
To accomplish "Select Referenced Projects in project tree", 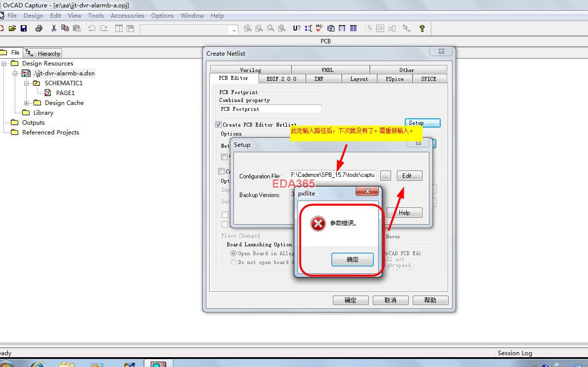I will (45, 132).
